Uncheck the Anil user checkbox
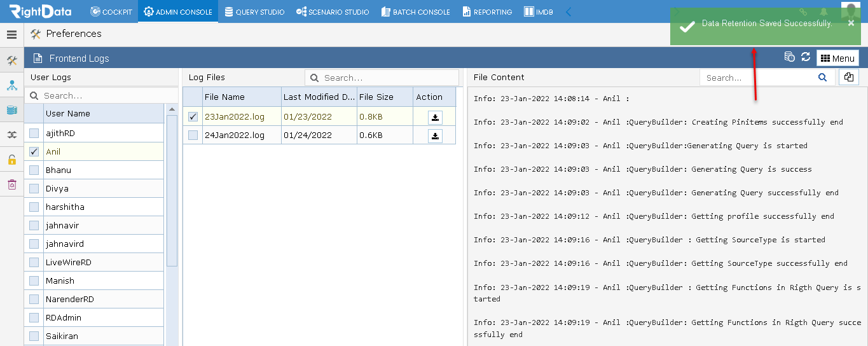 (34, 152)
